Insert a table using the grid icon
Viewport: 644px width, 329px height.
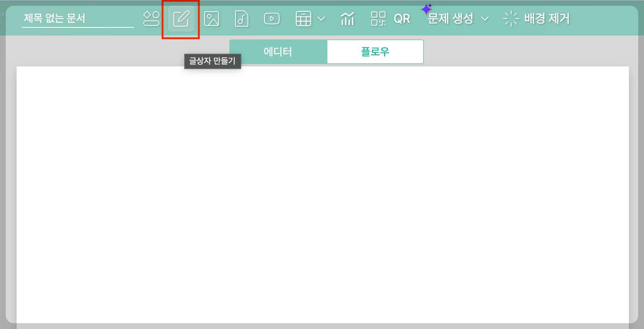(303, 19)
